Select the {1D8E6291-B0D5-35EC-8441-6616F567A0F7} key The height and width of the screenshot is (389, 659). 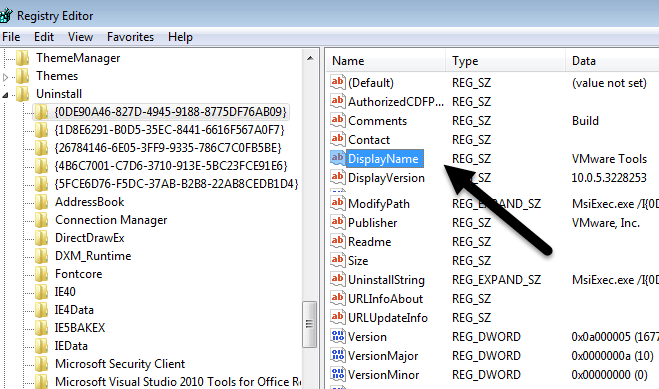(x=169, y=130)
